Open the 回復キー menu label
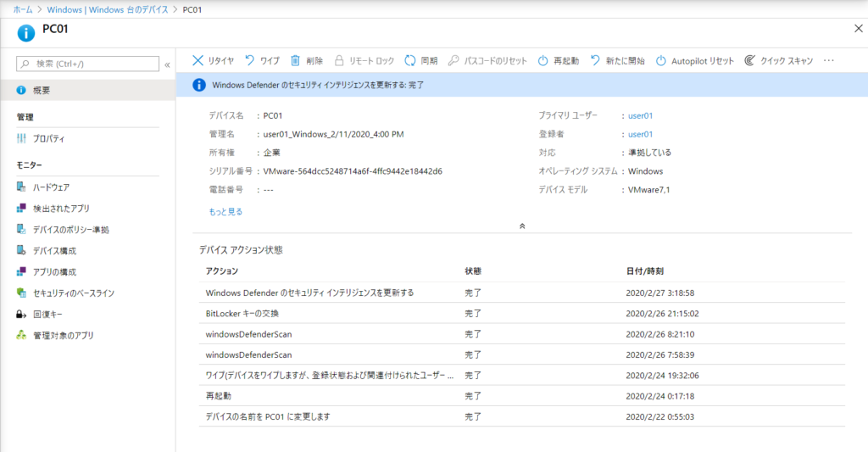This screenshot has width=868, height=452. tap(47, 314)
